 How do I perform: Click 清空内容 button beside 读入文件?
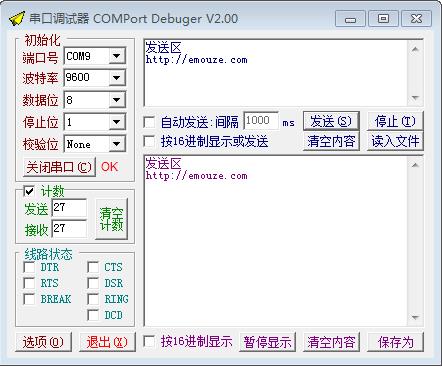pyautogui.click(x=331, y=141)
